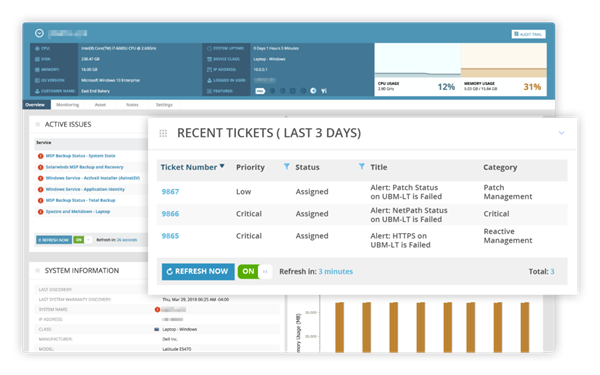
Task: Grab the Active Issues panel drag handle
Action: tap(38, 124)
